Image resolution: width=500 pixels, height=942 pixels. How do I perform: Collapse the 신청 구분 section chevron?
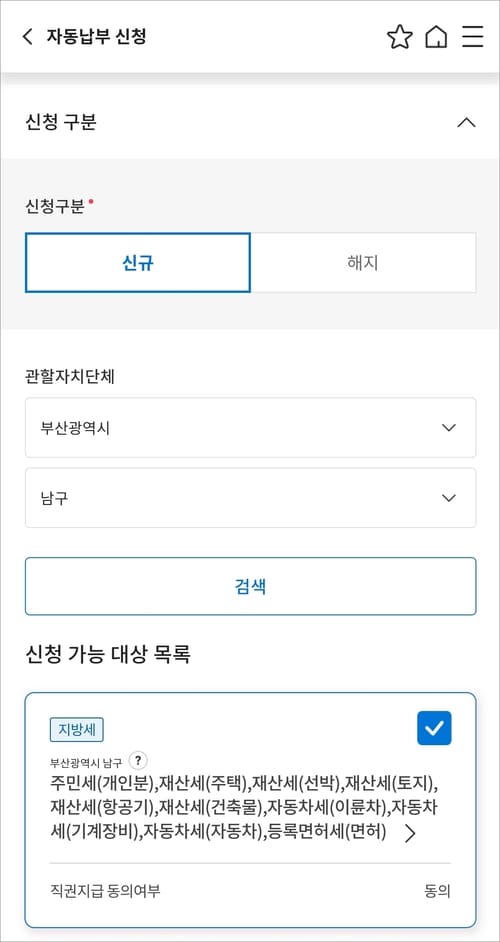[466, 123]
